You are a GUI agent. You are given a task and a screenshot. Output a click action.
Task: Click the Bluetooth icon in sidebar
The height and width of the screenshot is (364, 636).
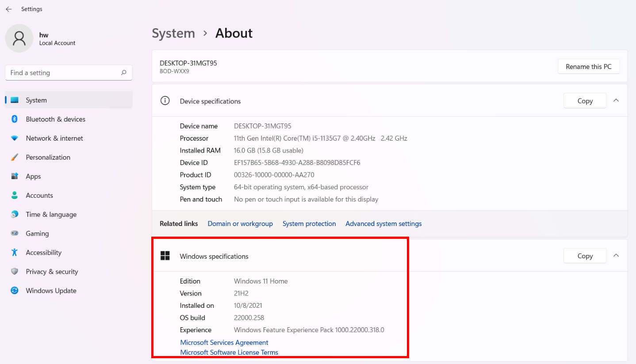pyautogui.click(x=15, y=119)
